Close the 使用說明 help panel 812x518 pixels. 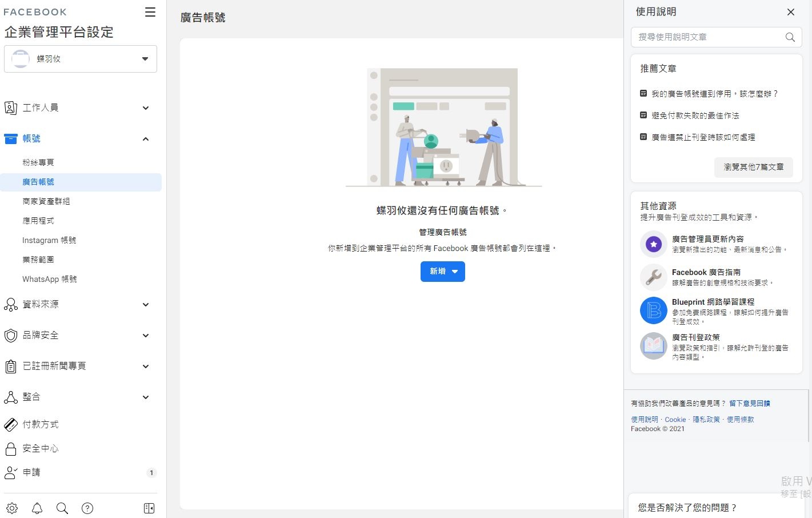pyautogui.click(x=791, y=12)
